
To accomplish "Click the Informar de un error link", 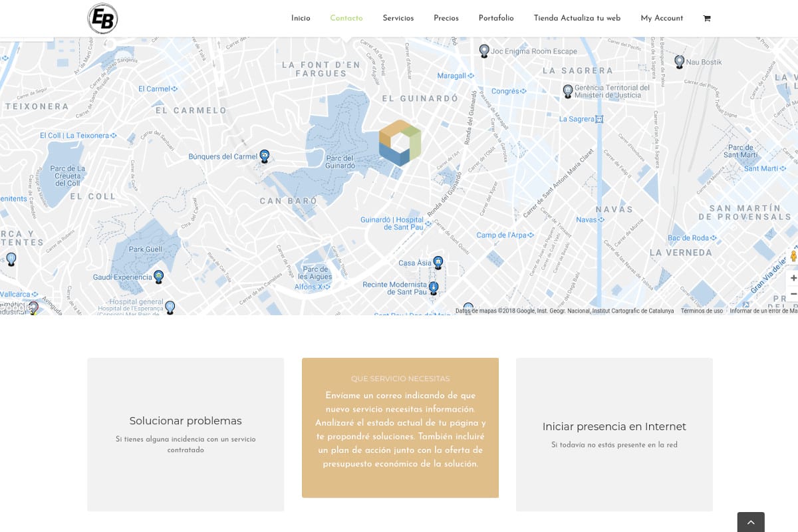I will click(x=763, y=311).
